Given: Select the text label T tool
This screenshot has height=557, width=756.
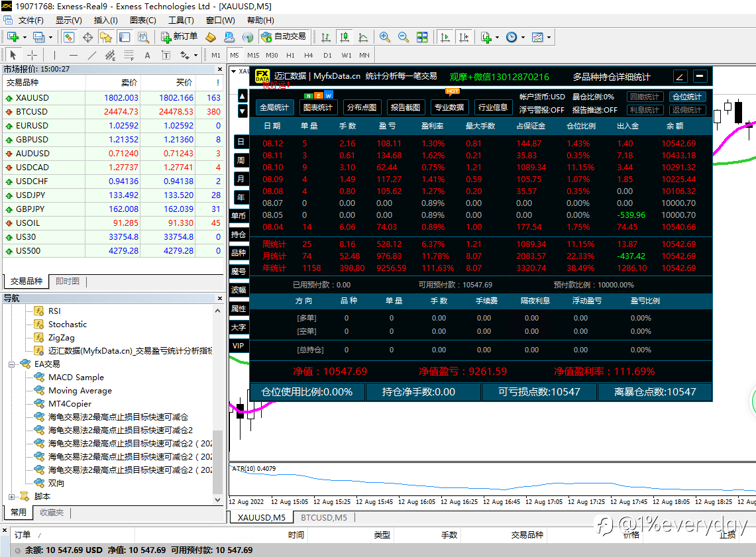Looking at the screenshot, I should (x=166, y=55).
